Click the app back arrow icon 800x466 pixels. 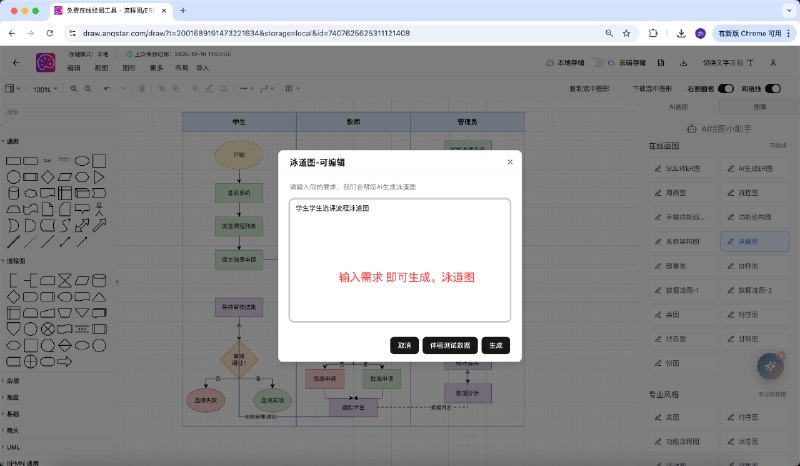tap(16, 62)
